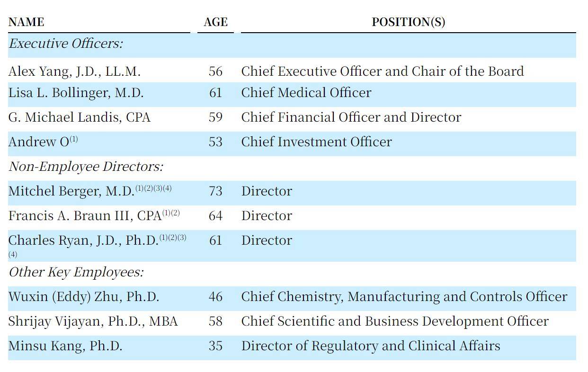The width and height of the screenshot is (588, 372).
Task: Click the AGE column header
Action: coord(215,22)
